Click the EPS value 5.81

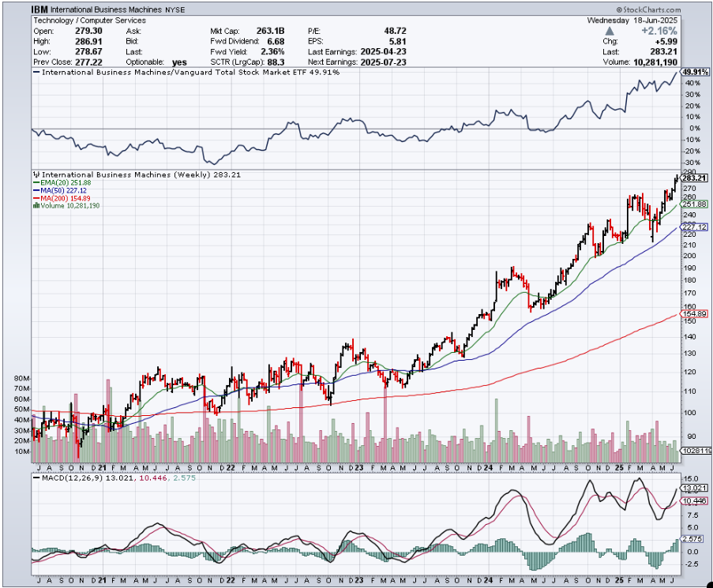(x=398, y=41)
